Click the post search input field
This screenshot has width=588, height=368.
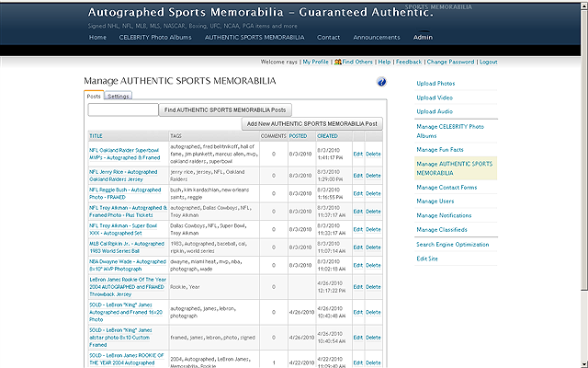(x=123, y=109)
